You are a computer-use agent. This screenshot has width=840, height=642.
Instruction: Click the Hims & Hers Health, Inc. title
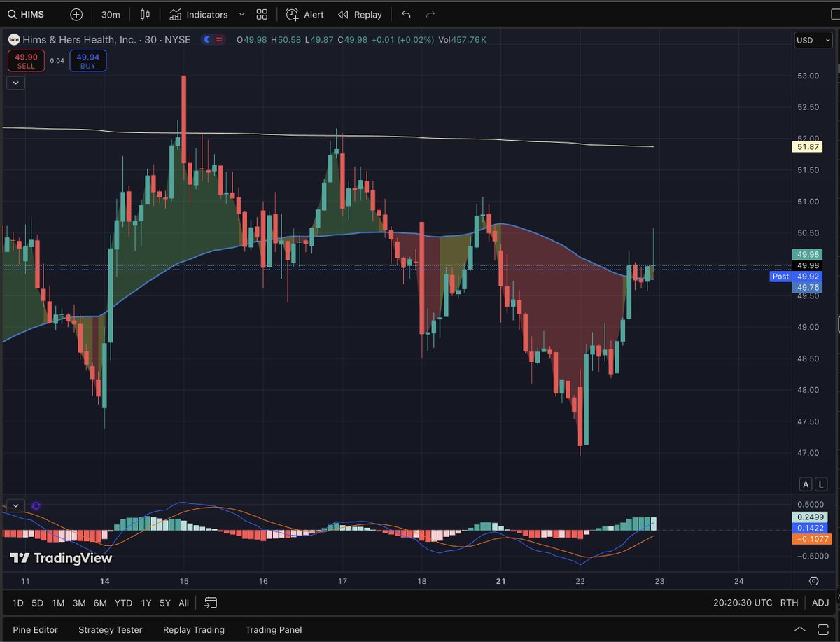80,40
